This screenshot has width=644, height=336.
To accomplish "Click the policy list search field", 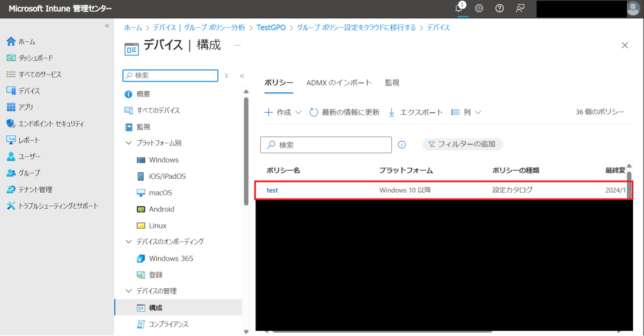I will click(326, 145).
